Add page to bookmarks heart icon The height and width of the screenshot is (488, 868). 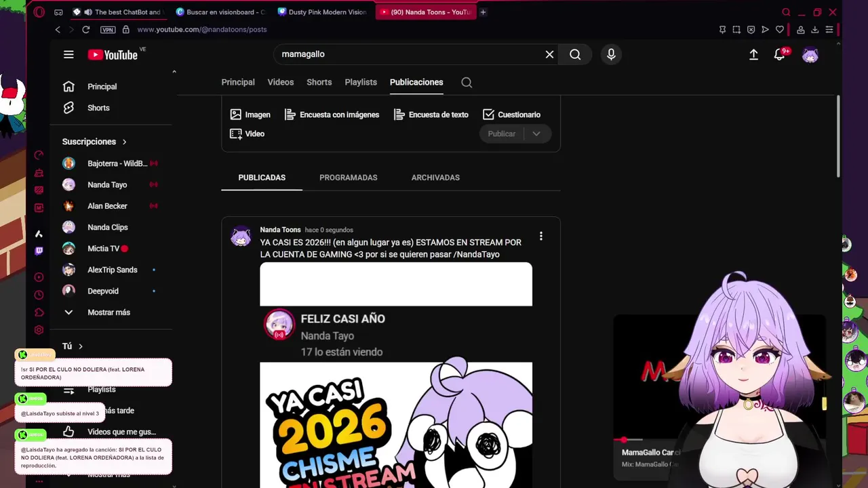(x=780, y=29)
